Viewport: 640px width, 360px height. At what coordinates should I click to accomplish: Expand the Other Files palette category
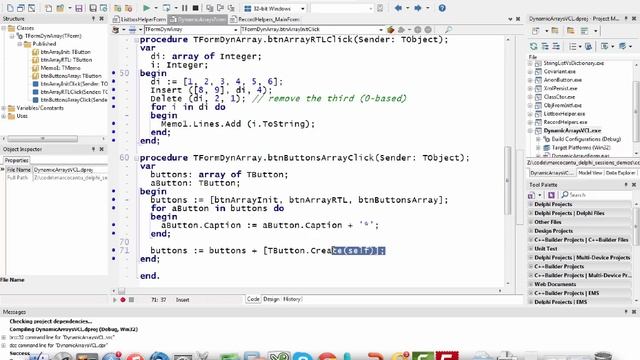pyautogui.click(x=531, y=222)
